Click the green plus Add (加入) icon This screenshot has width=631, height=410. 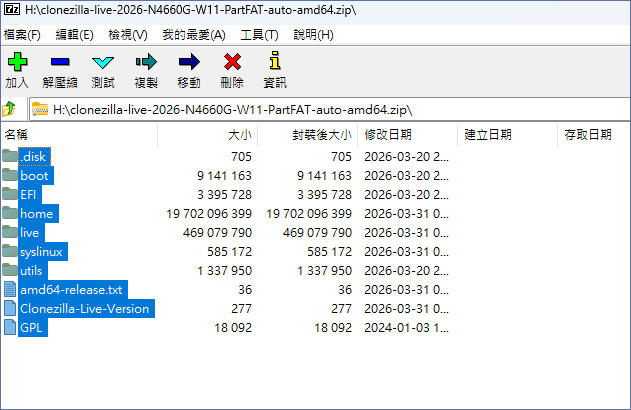17,63
